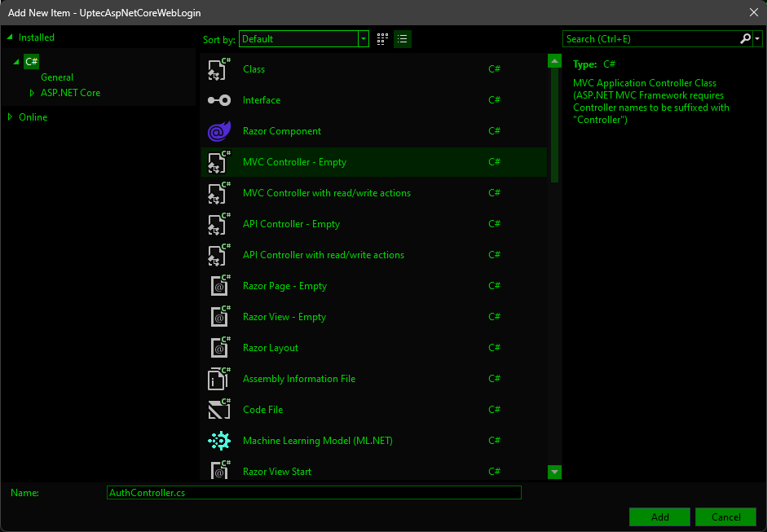Select the Assembly Information File icon

[218, 379]
